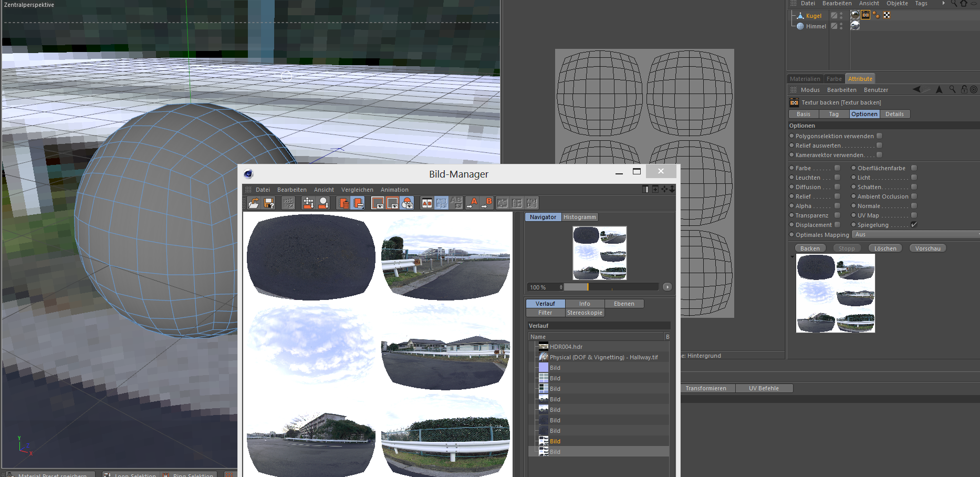Screen dimensions: 980x477
Task: Click the delete image trash icon
Action: (x=343, y=203)
